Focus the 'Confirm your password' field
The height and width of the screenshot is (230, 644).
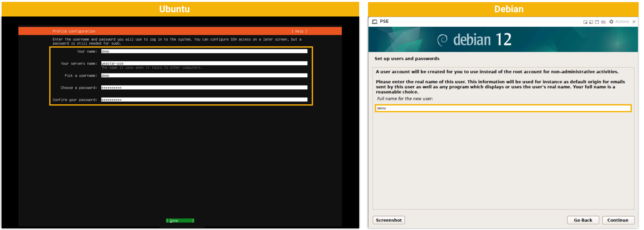tap(204, 100)
